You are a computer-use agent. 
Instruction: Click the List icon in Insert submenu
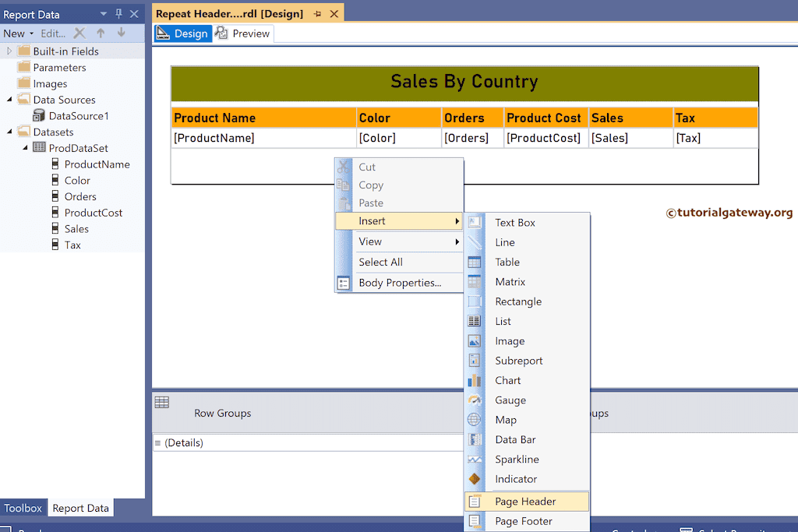click(475, 321)
